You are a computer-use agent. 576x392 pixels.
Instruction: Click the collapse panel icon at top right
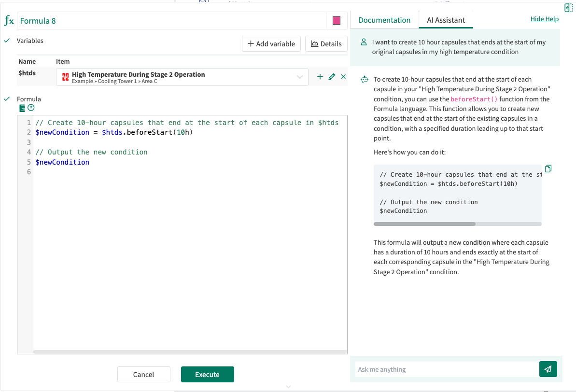(x=568, y=8)
